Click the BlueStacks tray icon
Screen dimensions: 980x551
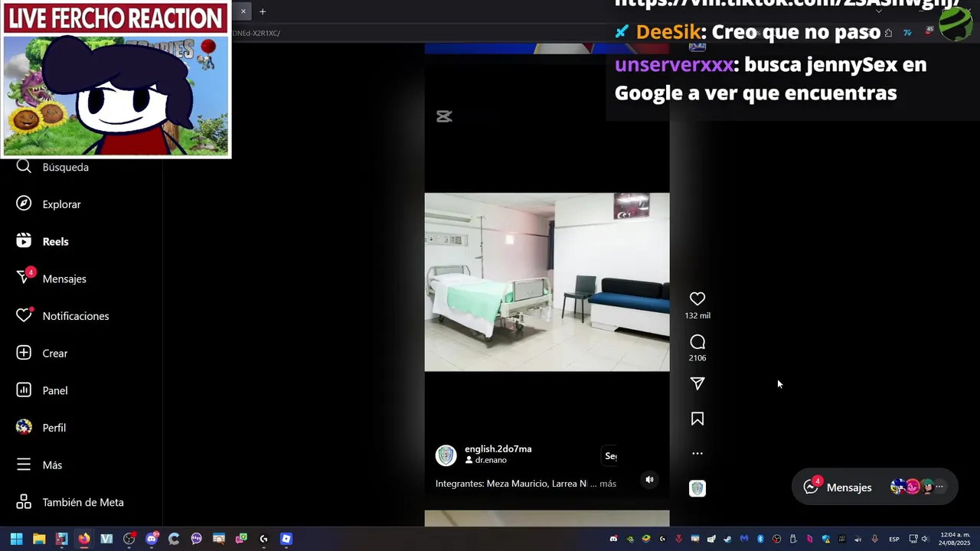coord(646,539)
